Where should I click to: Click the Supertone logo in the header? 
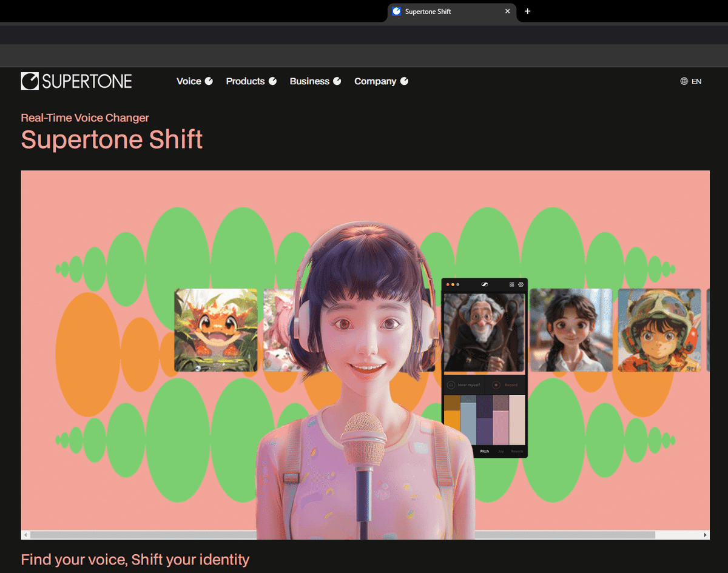76,81
